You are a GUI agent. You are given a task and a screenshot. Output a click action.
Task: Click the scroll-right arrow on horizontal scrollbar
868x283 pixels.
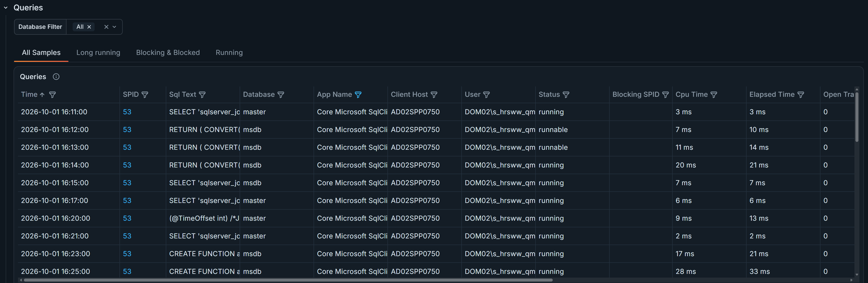click(x=852, y=280)
